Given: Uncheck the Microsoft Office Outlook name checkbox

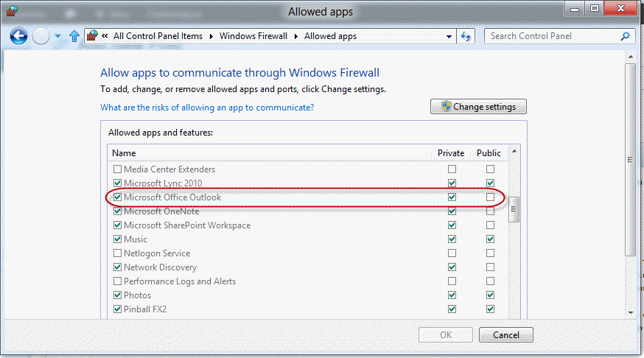Looking at the screenshot, I should click(117, 197).
